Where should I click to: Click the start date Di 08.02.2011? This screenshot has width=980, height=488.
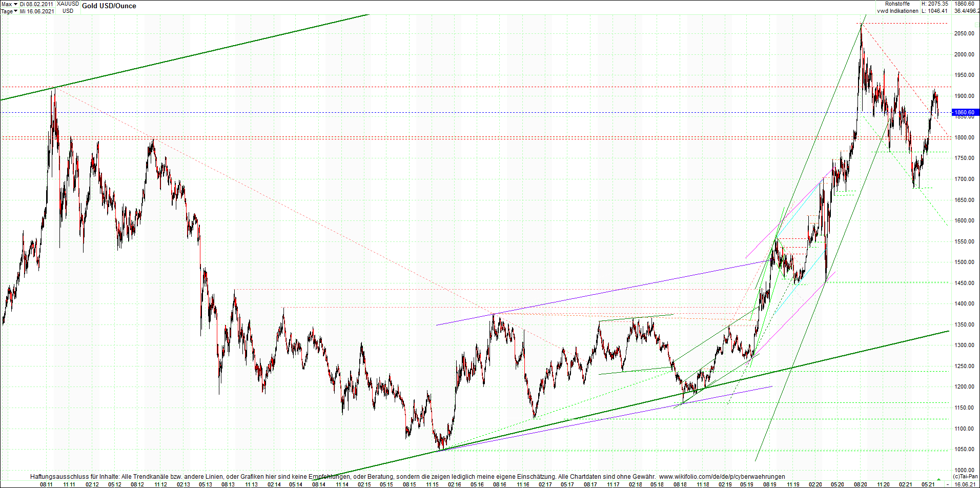[36, 4]
